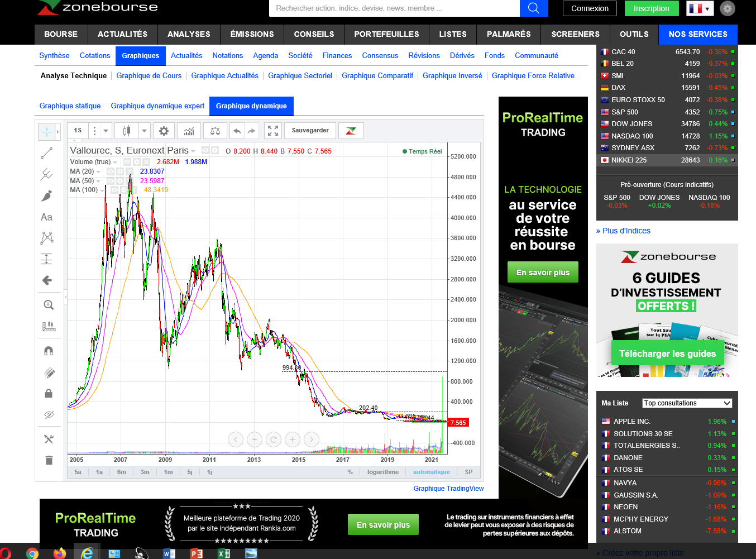Select the trend line drawing tool
The width and height of the screenshot is (756, 559).
[x=47, y=153]
